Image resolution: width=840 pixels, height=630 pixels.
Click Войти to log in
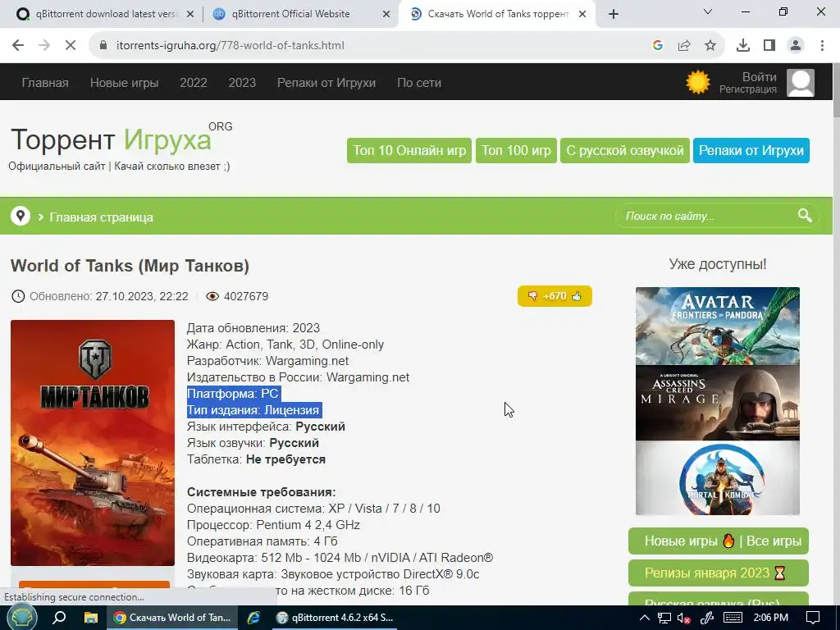tap(759, 76)
